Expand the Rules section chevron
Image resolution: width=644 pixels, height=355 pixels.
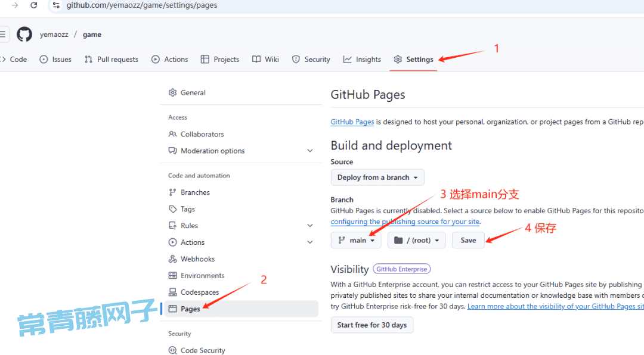[x=310, y=226]
